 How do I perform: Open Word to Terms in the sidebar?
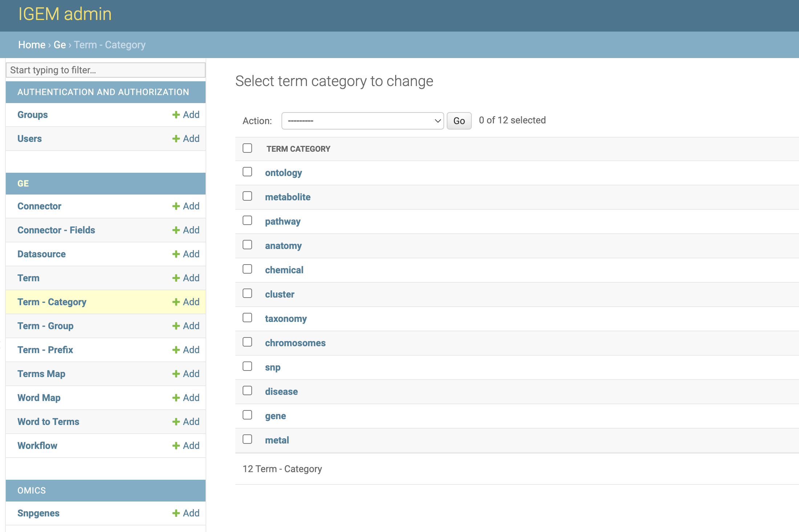(x=48, y=422)
